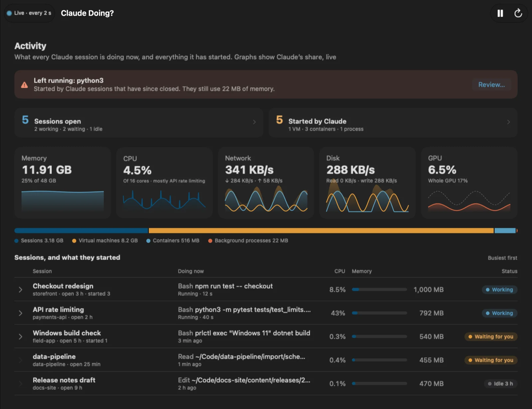Pause the live updates
The height and width of the screenshot is (409, 532).
(x=500, y=13)
